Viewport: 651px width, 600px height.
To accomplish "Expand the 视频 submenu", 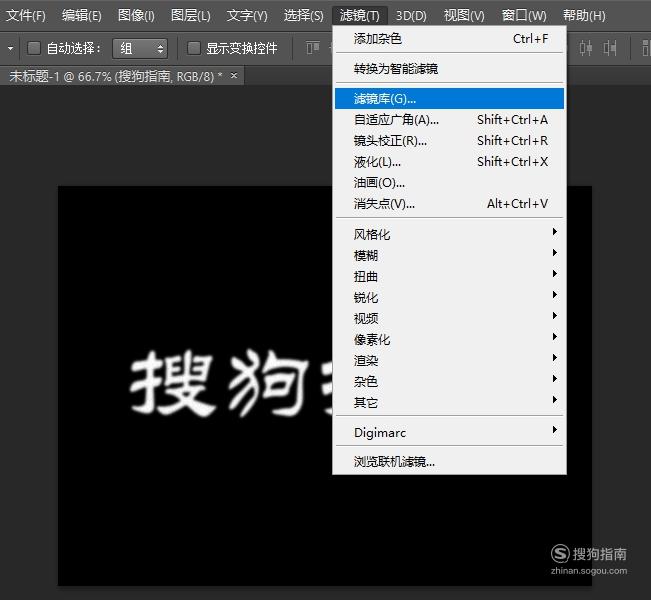I will (450, 318).
